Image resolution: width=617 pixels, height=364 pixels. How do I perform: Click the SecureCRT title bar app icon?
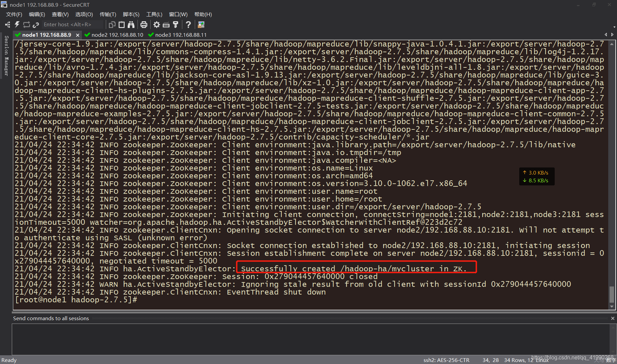pos(4,5)
